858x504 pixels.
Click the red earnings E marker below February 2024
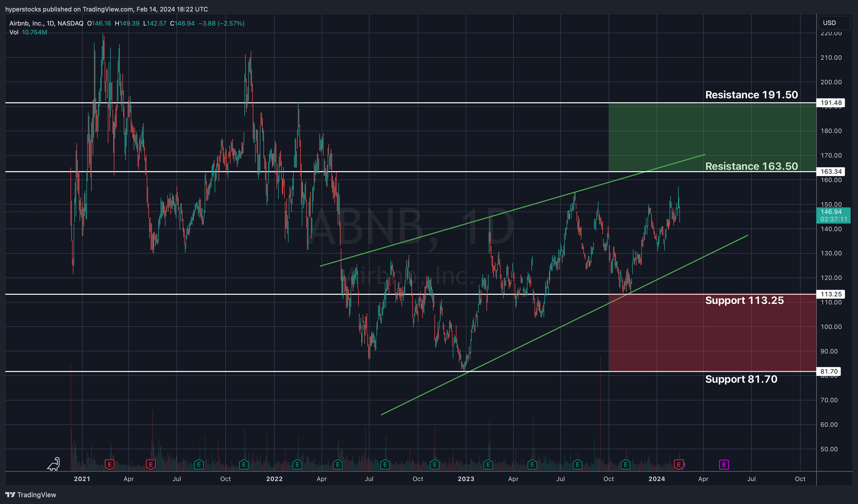679,464
